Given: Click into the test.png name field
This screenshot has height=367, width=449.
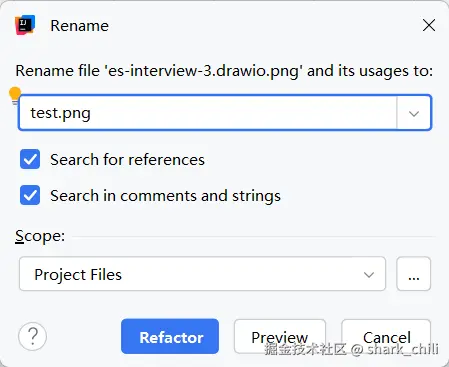Looking at the screenshot, I should 208,113.
